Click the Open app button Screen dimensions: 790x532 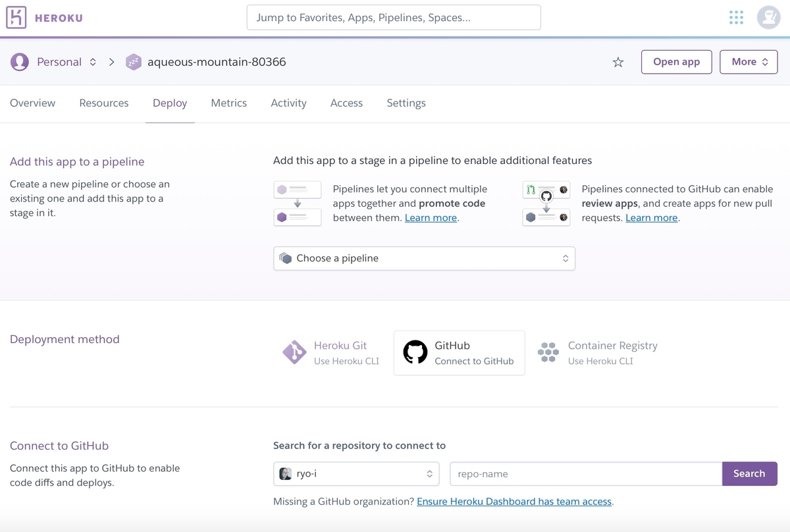(x=676, y=62)
